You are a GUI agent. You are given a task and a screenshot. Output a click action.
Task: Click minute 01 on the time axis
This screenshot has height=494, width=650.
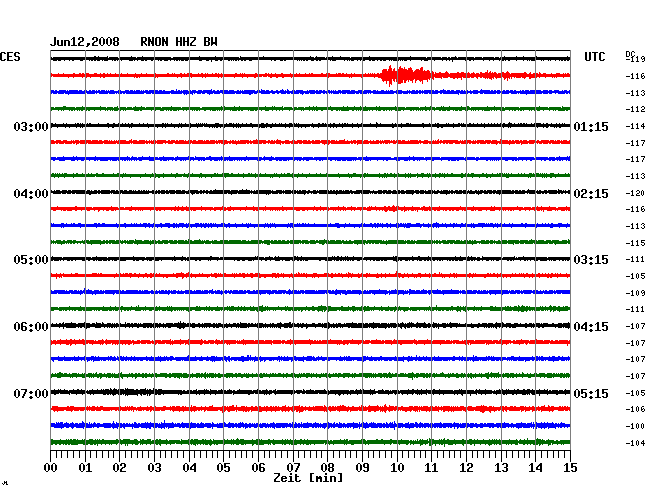[x=85, y=468]
